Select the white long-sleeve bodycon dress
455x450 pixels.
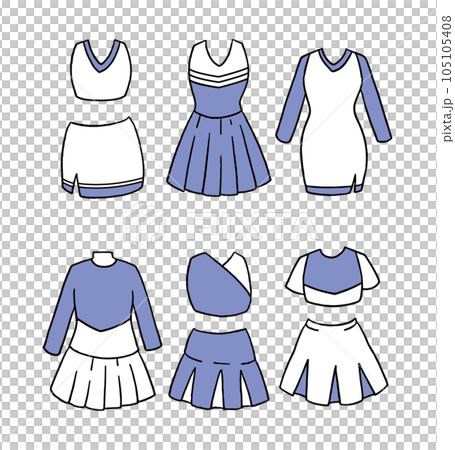click(334, 122)
